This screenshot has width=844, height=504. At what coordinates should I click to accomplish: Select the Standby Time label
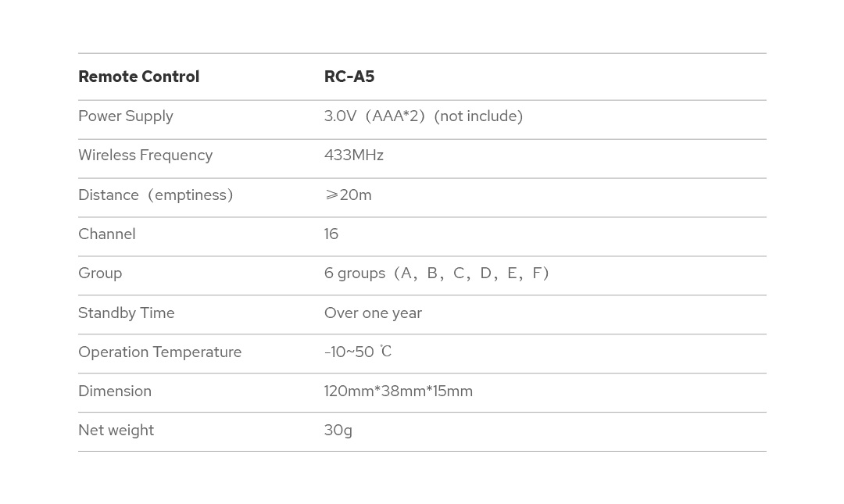click(x=126, y=313)
